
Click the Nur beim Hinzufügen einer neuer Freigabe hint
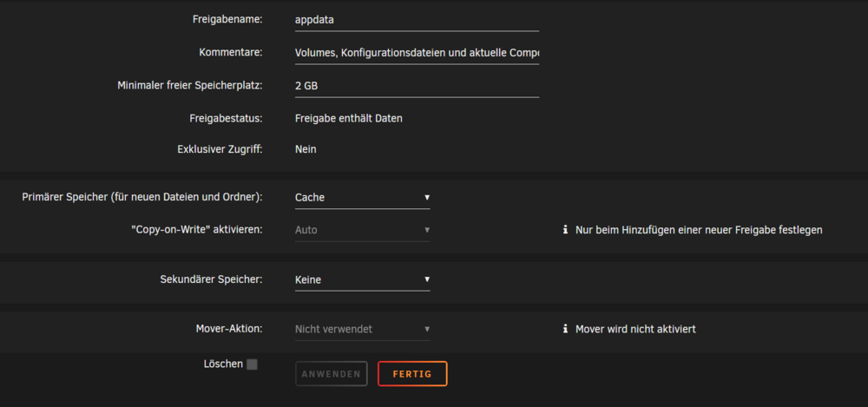coord(699,230)
